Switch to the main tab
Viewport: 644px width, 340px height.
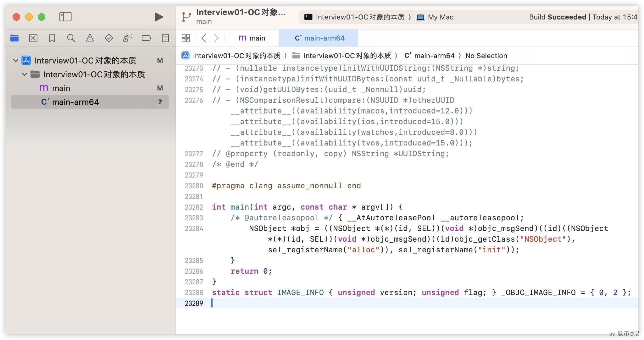point(252,38)
